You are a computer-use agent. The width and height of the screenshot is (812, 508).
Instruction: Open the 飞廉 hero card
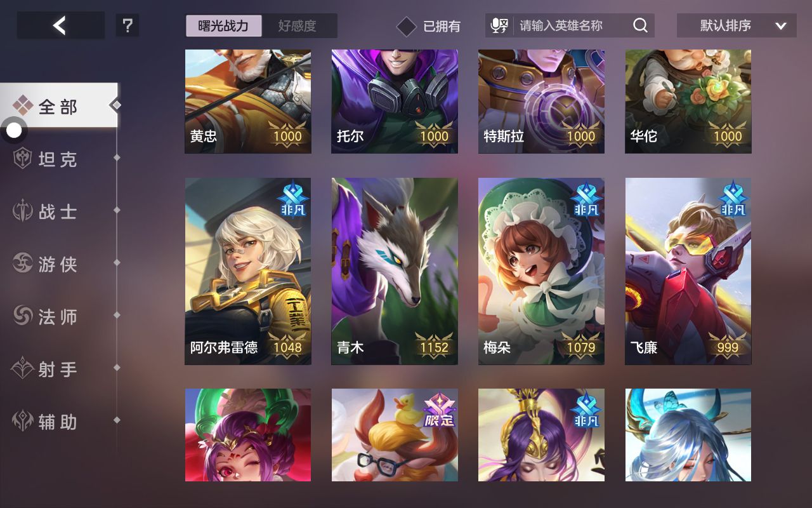click(688, 271)
